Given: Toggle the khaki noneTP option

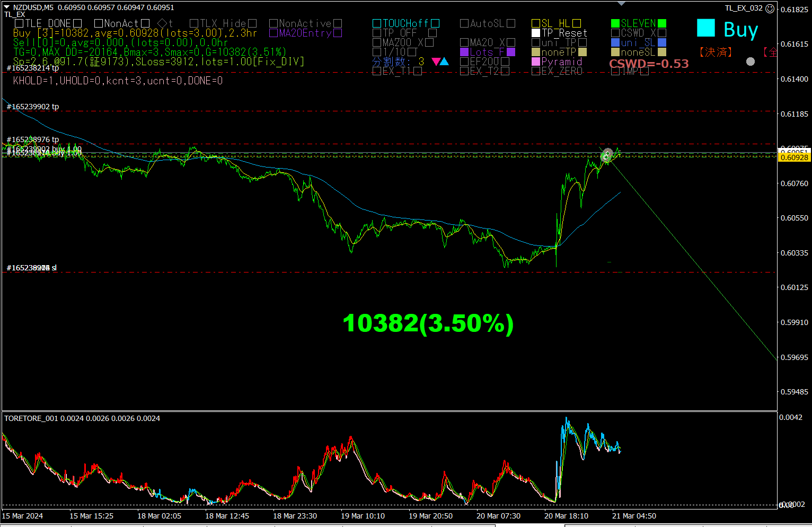Looking at the screenshot, I should 559,52.
